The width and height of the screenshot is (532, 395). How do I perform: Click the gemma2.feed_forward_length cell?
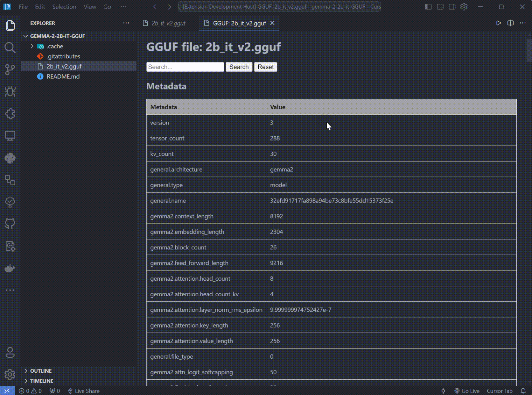pyautogui.click(x=206, y=263)
